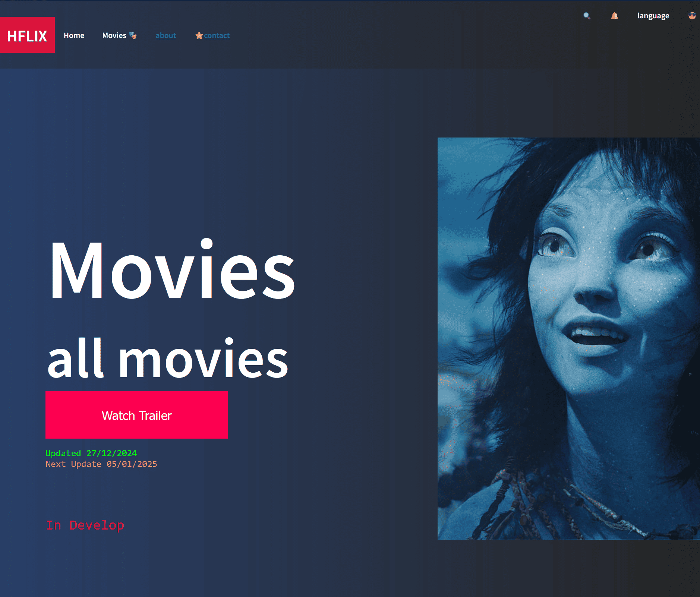Click the star icon before contact
The image size is (700, 597).
[199, 35]
